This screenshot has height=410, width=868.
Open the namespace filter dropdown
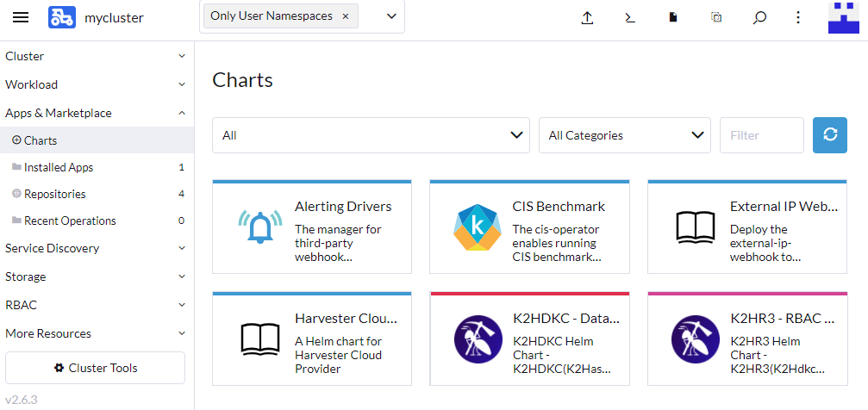click(391, 16)
